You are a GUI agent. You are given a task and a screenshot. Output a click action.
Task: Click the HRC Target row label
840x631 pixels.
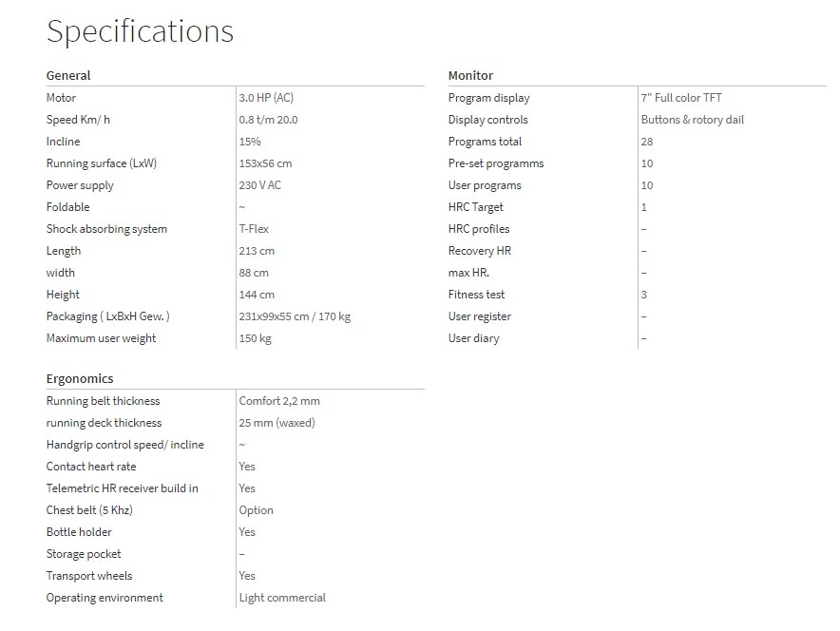tap(475, 207)
